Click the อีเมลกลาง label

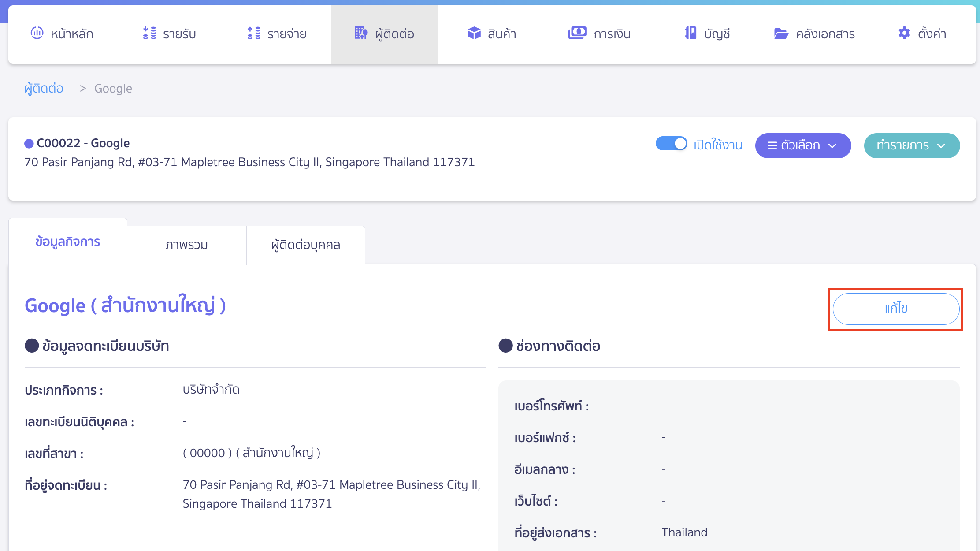[545, 469]
